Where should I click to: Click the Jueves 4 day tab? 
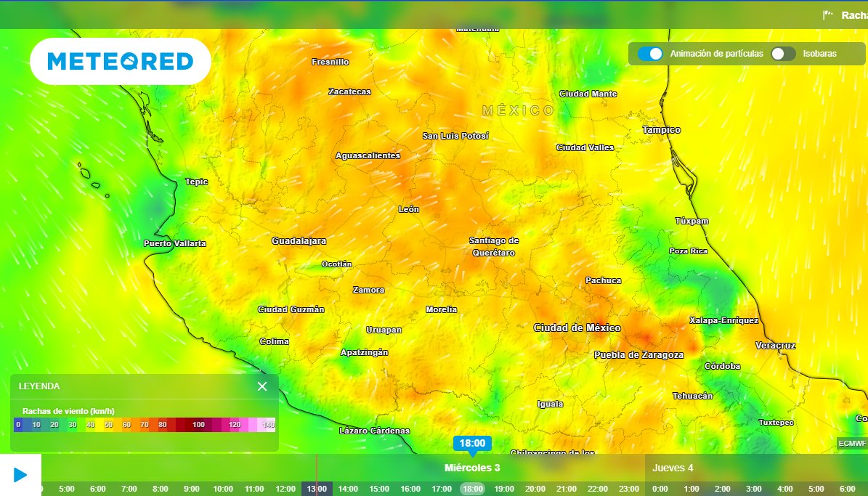[673, 468]
